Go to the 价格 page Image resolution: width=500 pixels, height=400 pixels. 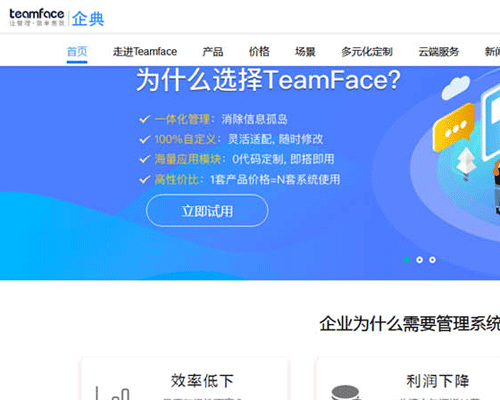[259, 52]
